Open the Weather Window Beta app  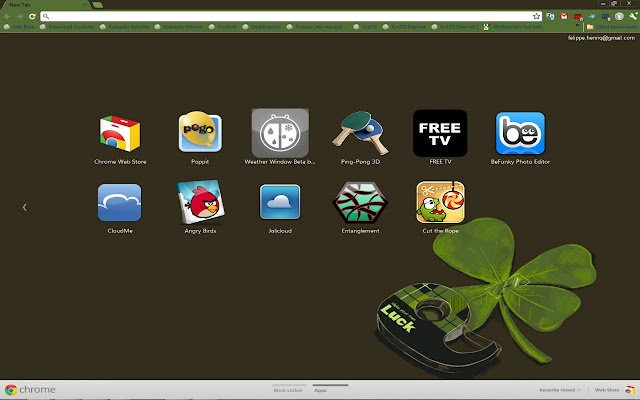(x=280, y=133)
